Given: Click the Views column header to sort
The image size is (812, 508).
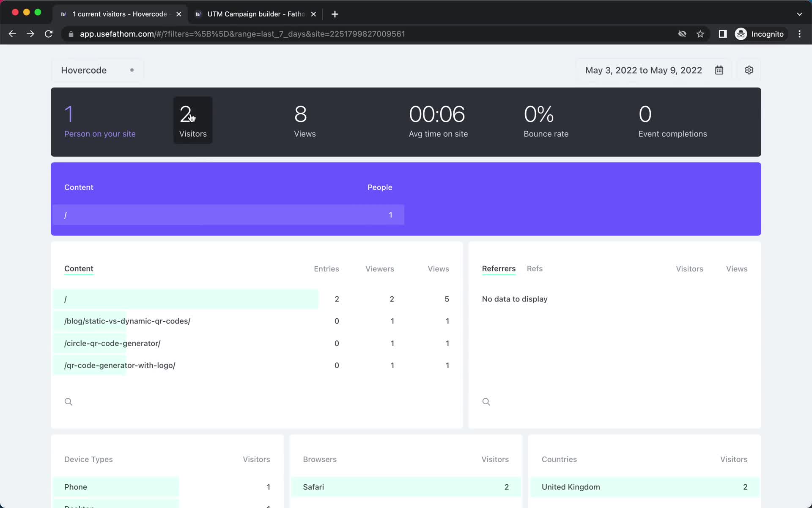Looking at the screenshot, I should (438, 269).
